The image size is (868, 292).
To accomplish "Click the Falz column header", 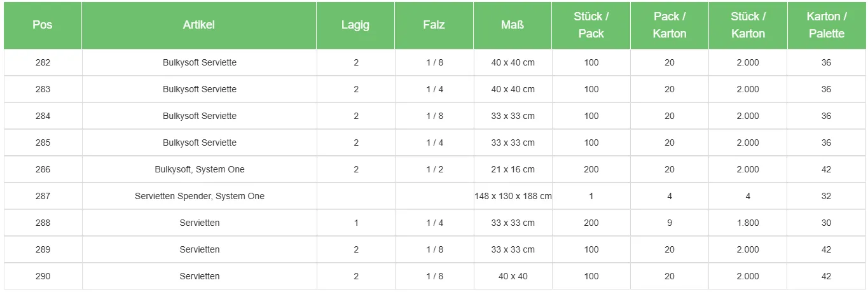I will click(x=434, y=25).
